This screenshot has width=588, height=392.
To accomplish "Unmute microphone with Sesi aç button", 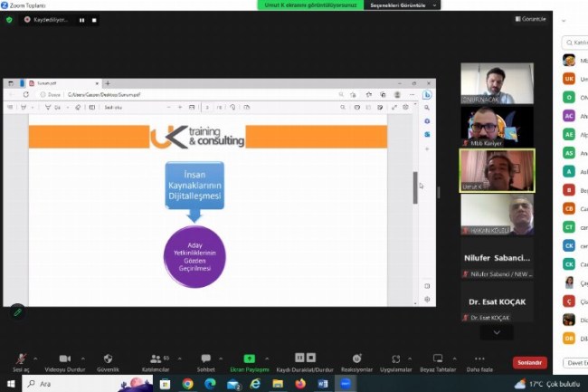I will (20, 359).
